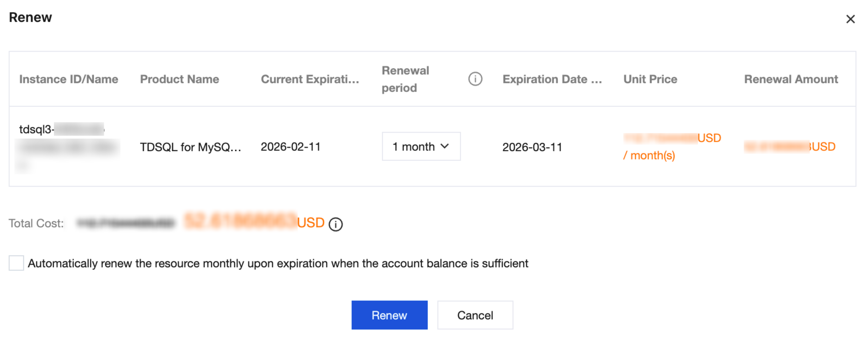
Task: Click the info icon beside Renewal period
Action: pos(475,79)
